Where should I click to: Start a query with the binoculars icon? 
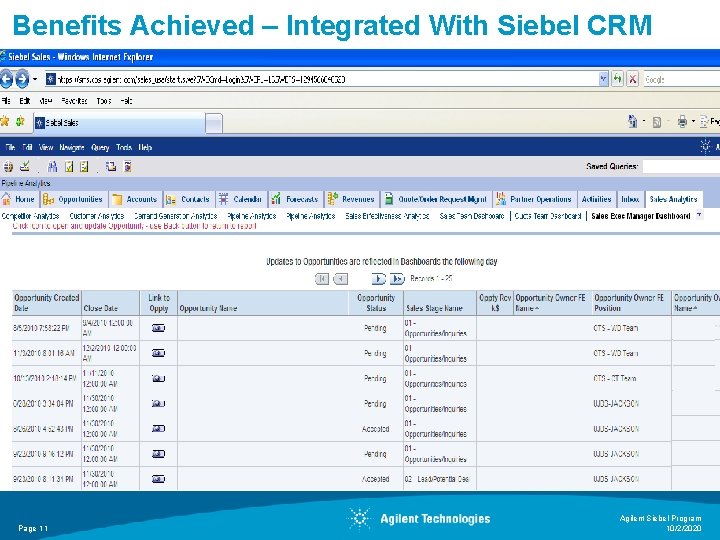(52, 167)
